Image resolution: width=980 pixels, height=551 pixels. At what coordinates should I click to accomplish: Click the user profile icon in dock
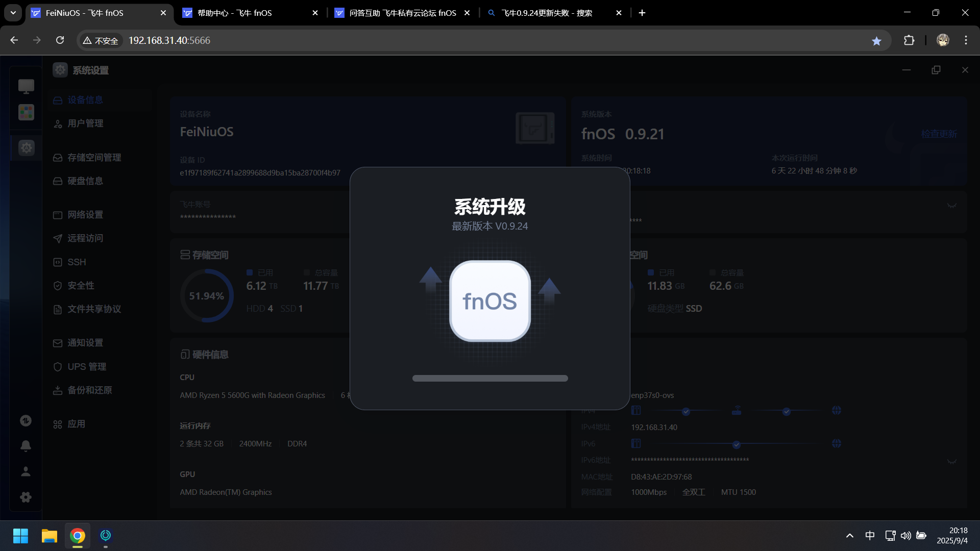tap(26, 471)
